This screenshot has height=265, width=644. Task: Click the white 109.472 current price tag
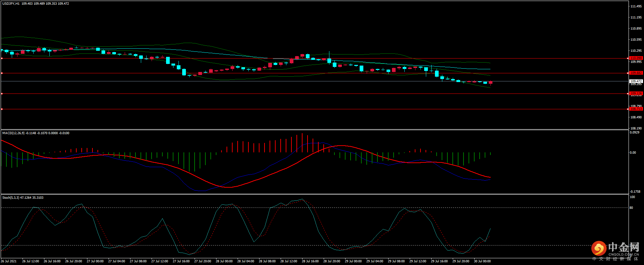[636, 81]
